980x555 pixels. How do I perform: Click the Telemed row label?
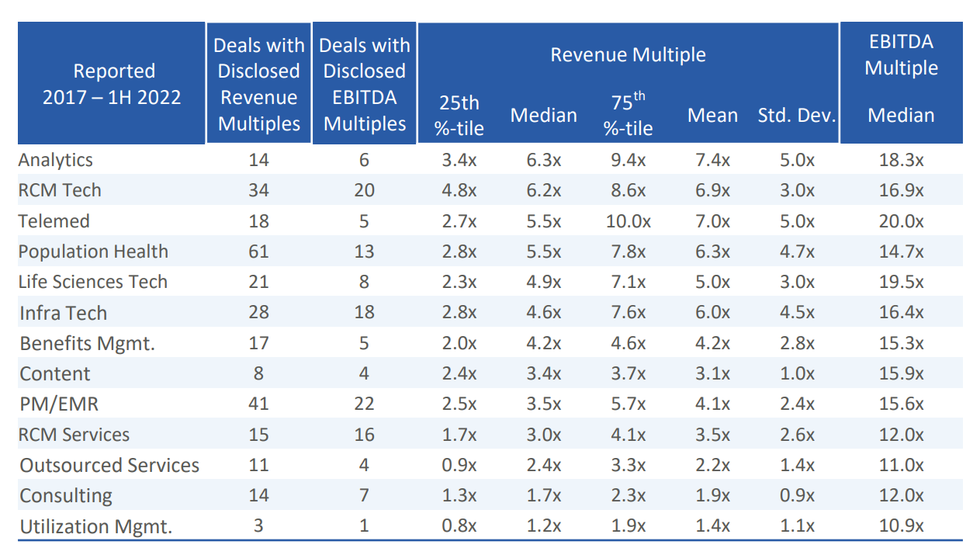click(54, 221)
